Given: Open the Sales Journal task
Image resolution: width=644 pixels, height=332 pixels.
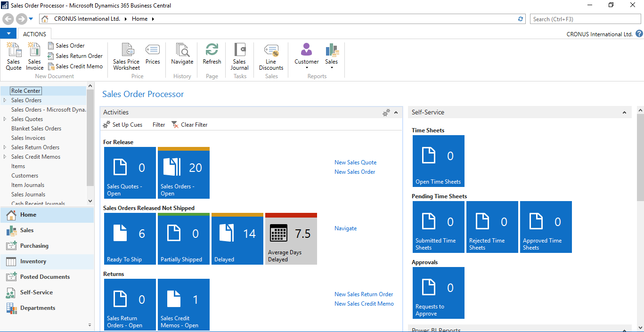Looking at the screenshot, I should tap(239, 56).
